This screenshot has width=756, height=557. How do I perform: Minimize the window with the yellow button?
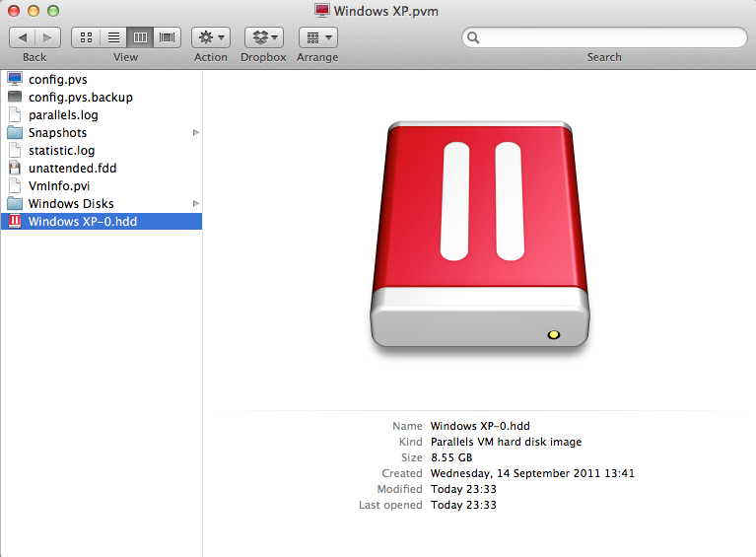click(34, 11)
